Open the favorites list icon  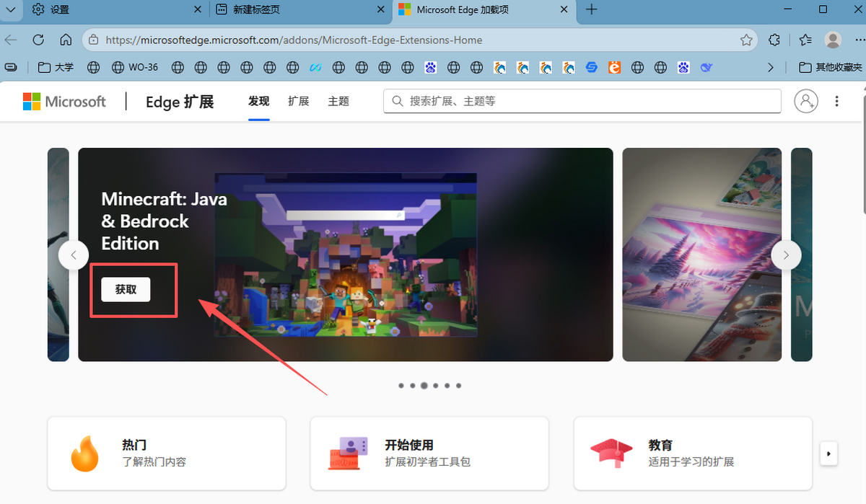coord(805,40)
